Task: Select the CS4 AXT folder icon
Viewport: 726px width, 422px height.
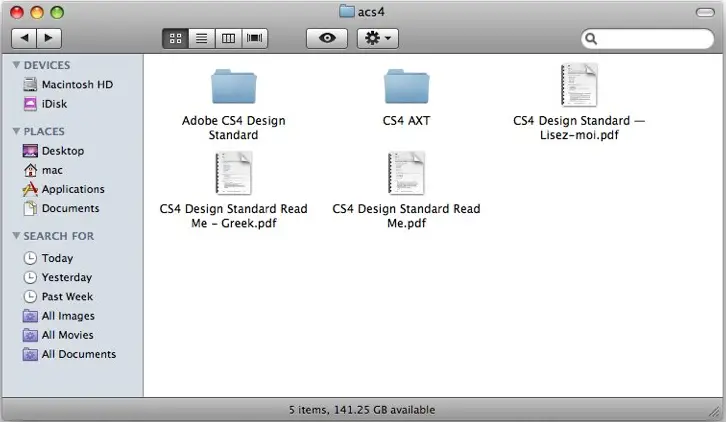Action: [407, 87]
